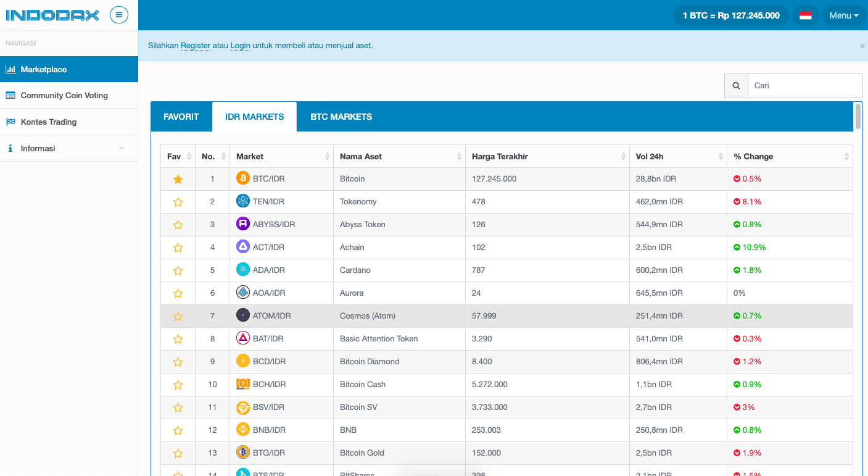The height and width of the screenshot is (476, 868).
Task: Open the FAVORIT tab
Action: tap(181, 116)
